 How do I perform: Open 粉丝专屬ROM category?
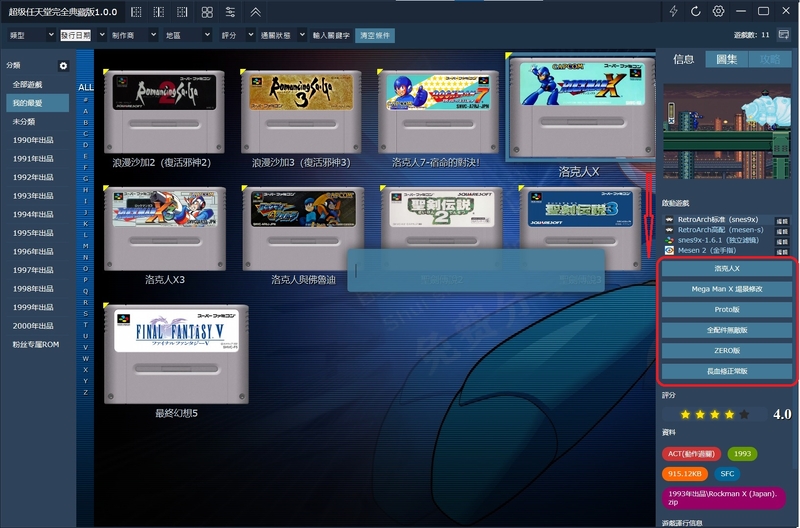click(37, 345)
